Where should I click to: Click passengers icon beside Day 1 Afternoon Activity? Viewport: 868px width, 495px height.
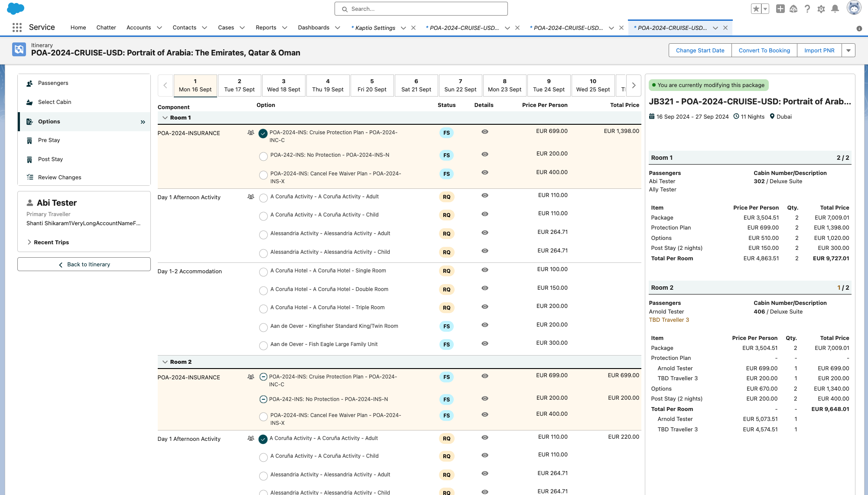pyautogui.click(x=250, y=197)
